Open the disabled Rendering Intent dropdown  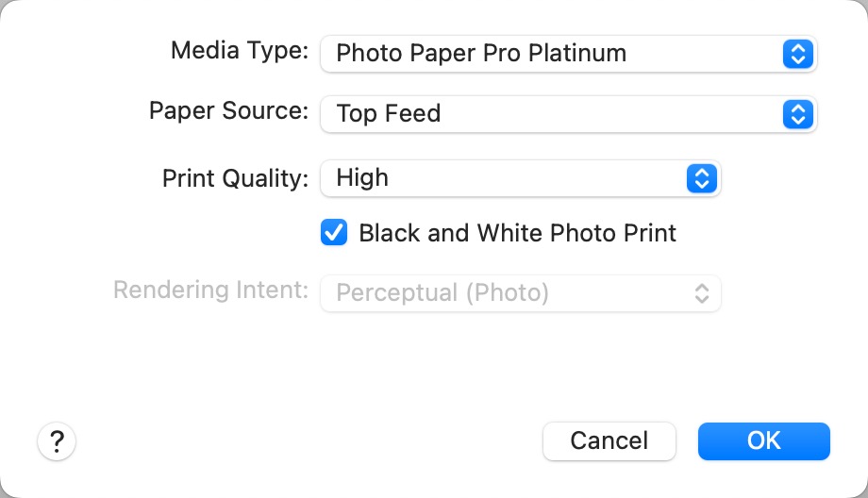[520, 293]
